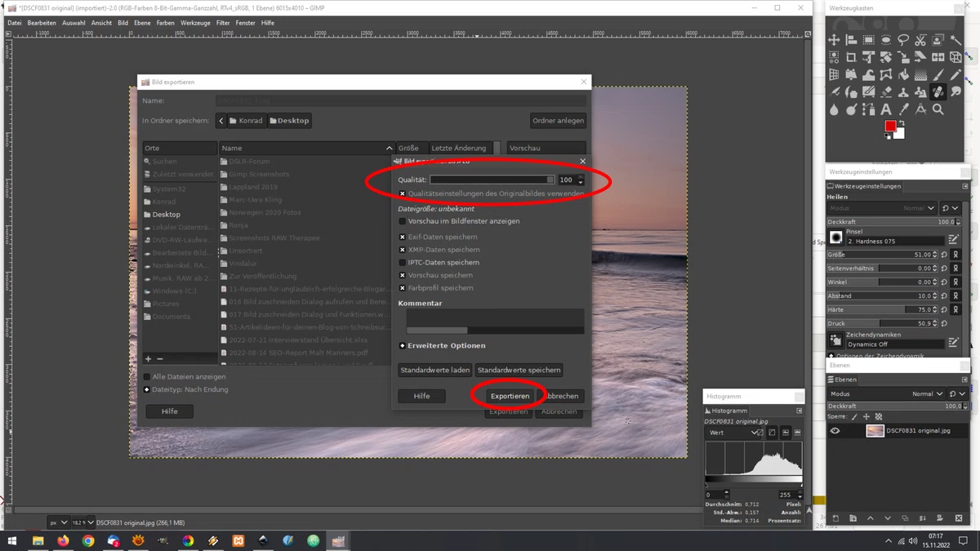Viewport: 980px width, 551px height.
Task: Open the Bearbeiten menu
Action: click(x=42, y=23)
